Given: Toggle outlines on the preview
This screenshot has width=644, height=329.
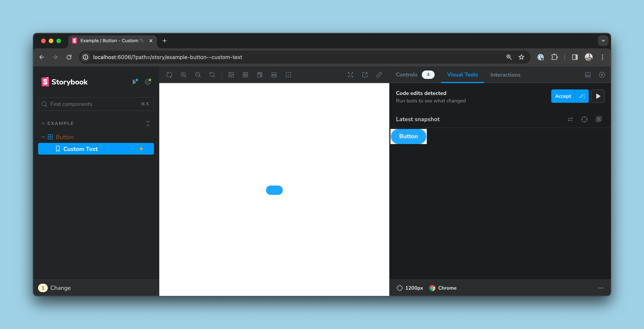Looking at the screenshot, I should tap(288, 75).
